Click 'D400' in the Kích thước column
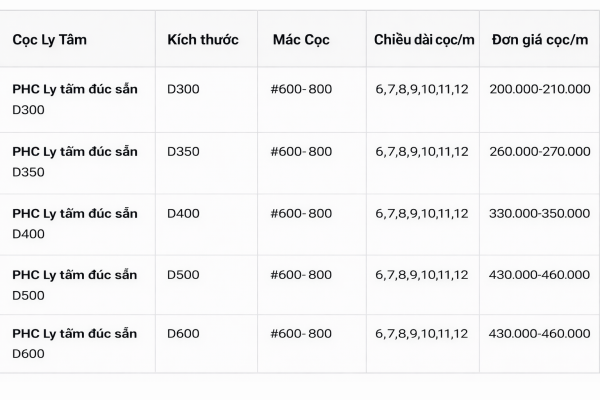The height and width of the screenshot is (400, 600). (183, 214)
